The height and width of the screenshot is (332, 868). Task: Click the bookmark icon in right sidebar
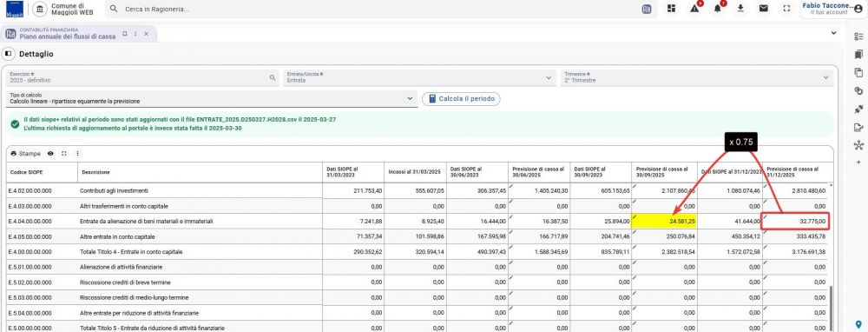click(x=858, y=54)
